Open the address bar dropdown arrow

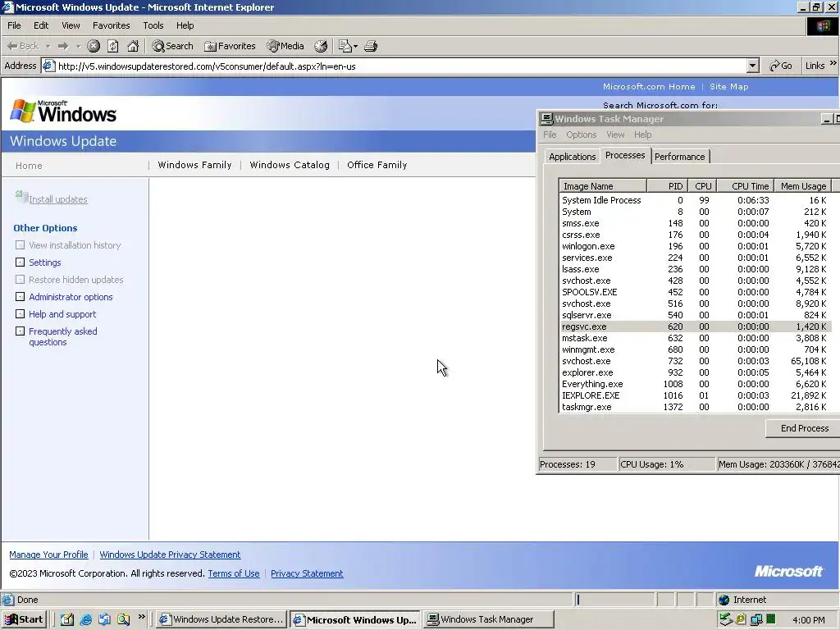tap(753, 66)
